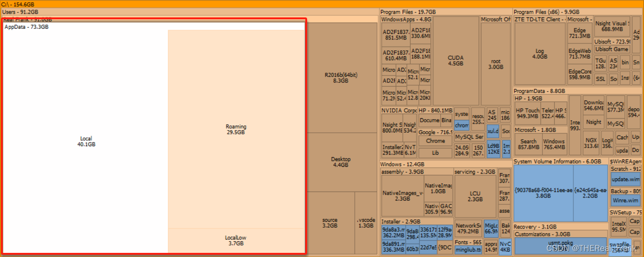Select the Local 40.1GB folder block
Viewport: 644px width, 257px height.
(x=86, y=142)
